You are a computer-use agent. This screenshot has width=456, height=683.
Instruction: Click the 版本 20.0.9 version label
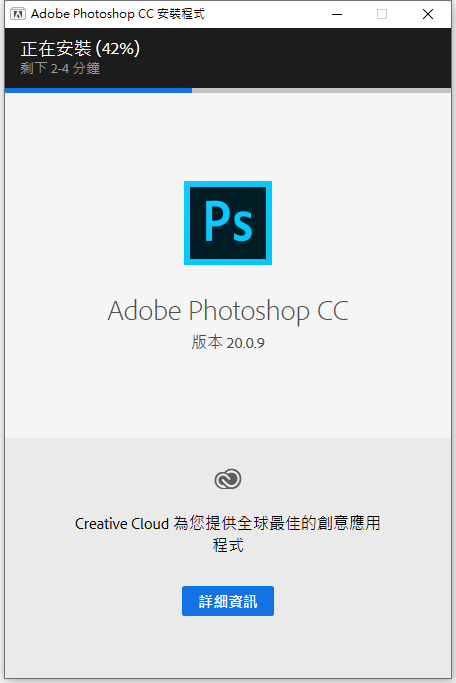point(228,343)
